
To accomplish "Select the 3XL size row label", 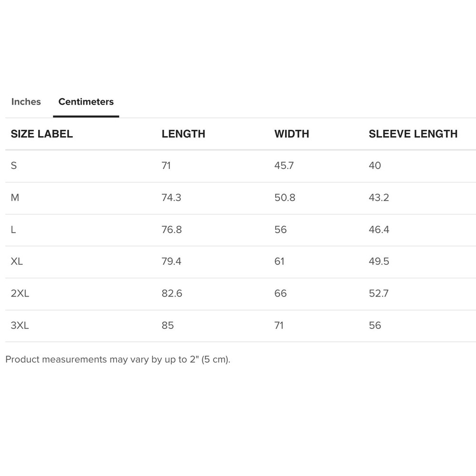I will pyautogui.click(x=20, y=326).
